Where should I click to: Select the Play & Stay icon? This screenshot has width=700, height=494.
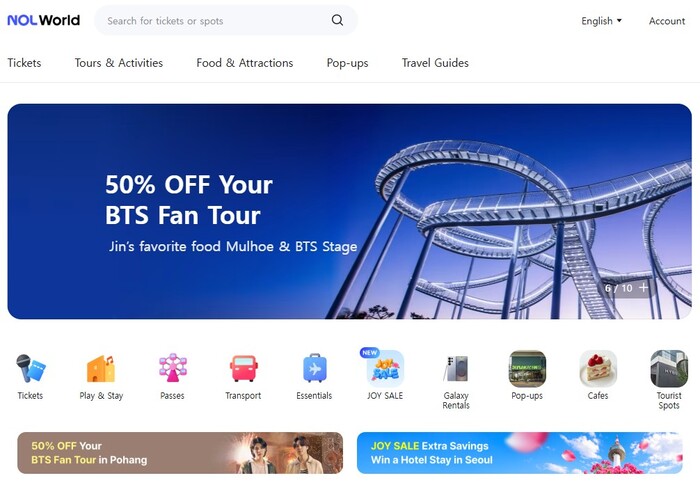[101, 369]
